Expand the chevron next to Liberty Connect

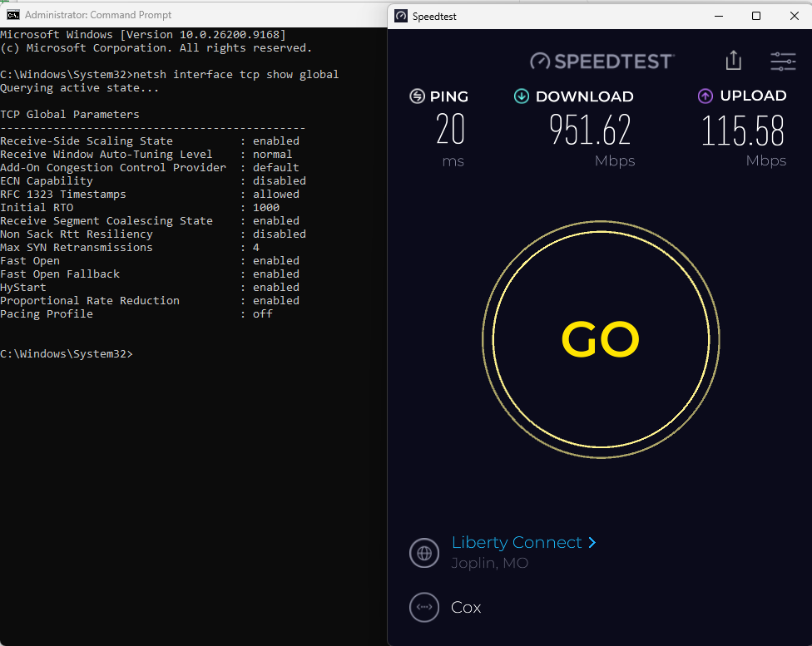pos(592,542)
